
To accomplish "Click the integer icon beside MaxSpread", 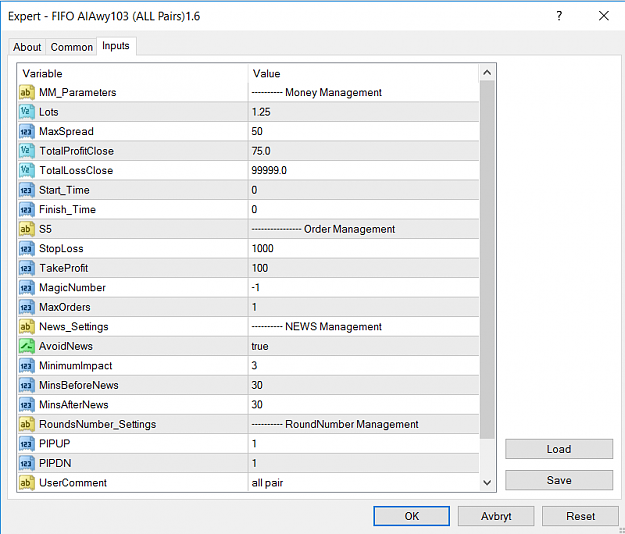I will coord(26,132).
